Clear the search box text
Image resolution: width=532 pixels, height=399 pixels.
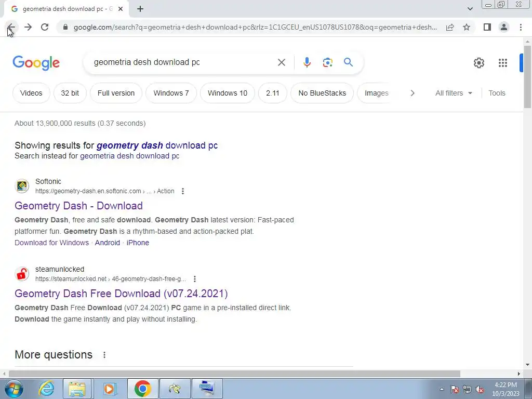281,62
